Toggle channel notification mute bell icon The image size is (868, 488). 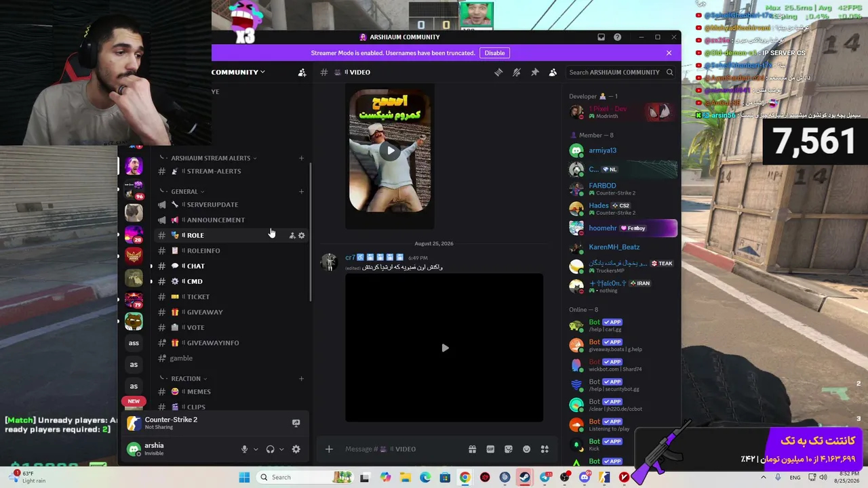click(x=517, y=73)
